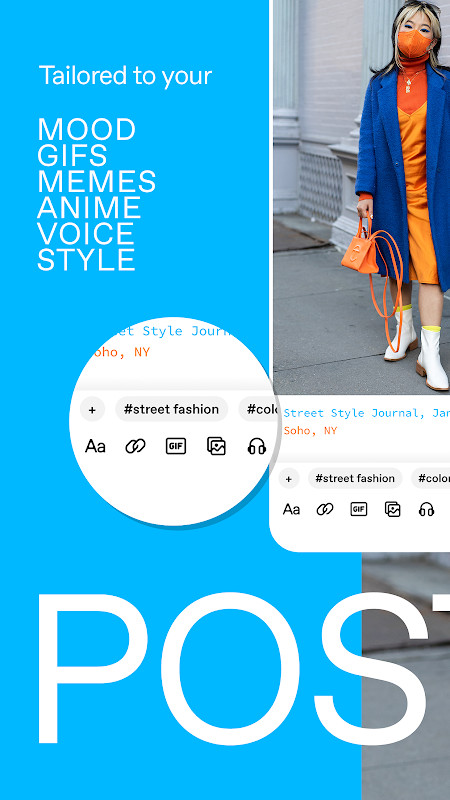Add a tag with plus button in post editor
The height and width of the screenshot is (800, 450).
[289, 479]
